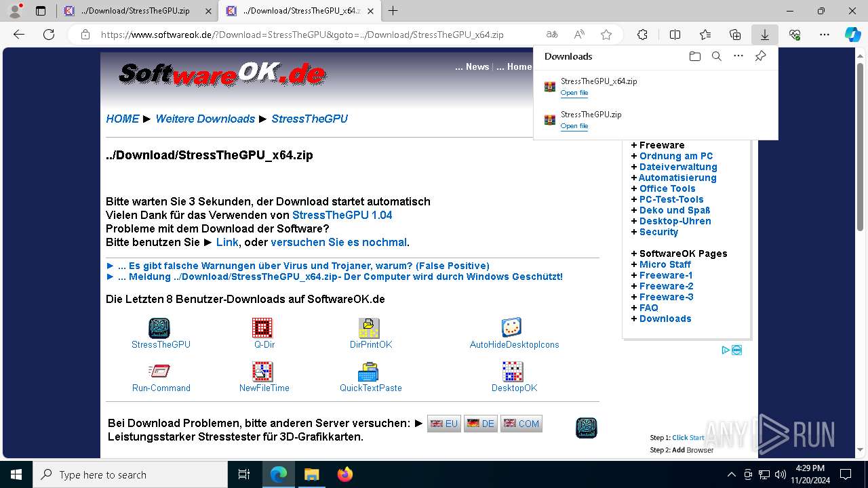Expand the Office Tools category
This screenshot has height=488, width=868.
click(667, 188)
